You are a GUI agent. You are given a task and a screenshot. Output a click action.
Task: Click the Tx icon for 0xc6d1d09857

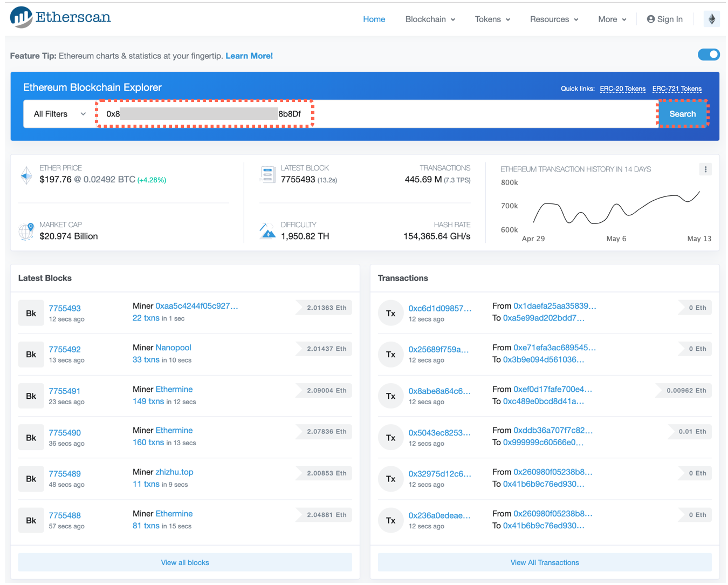[x=391, y=313]
